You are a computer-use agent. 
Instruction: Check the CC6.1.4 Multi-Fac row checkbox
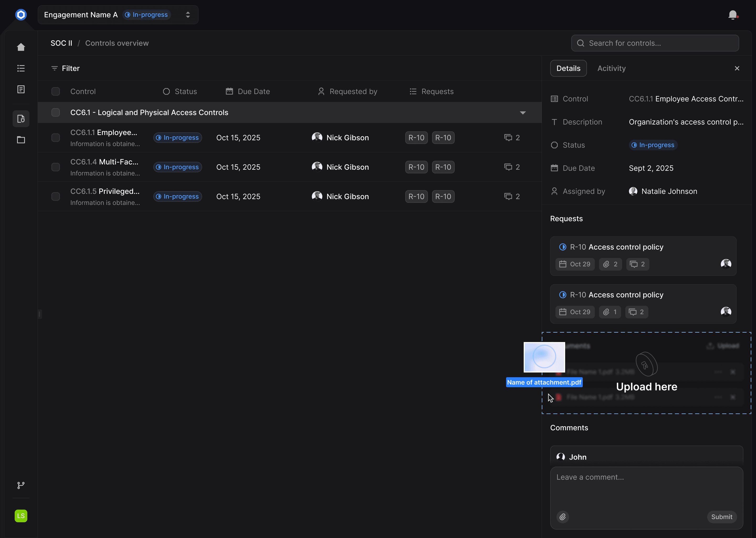(x=56, y=167)
